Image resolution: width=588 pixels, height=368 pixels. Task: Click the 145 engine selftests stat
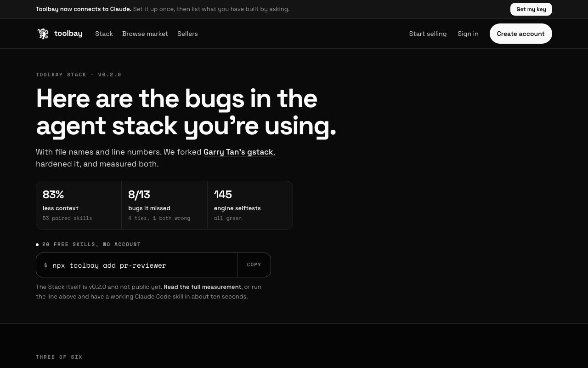(x=250, y=205)
